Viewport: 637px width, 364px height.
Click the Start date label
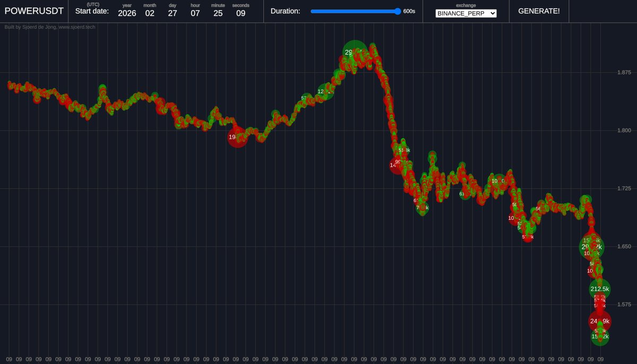click(92, 11)
